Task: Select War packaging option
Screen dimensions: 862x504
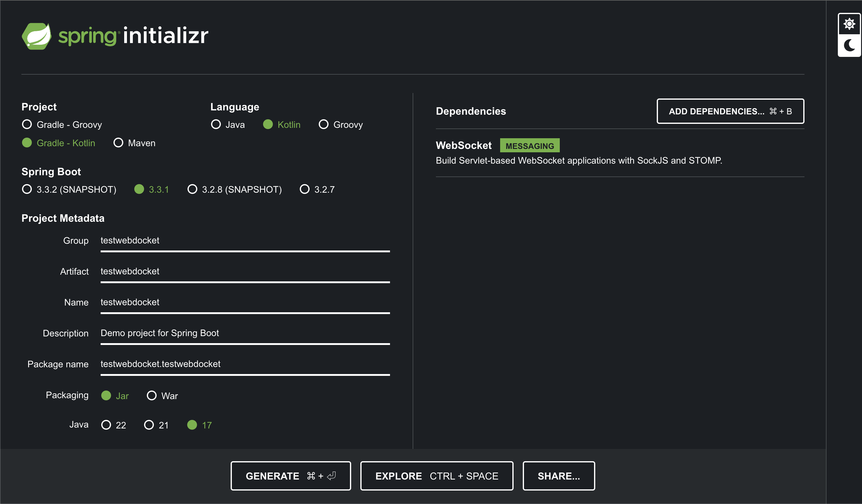Action: [151, 396]
